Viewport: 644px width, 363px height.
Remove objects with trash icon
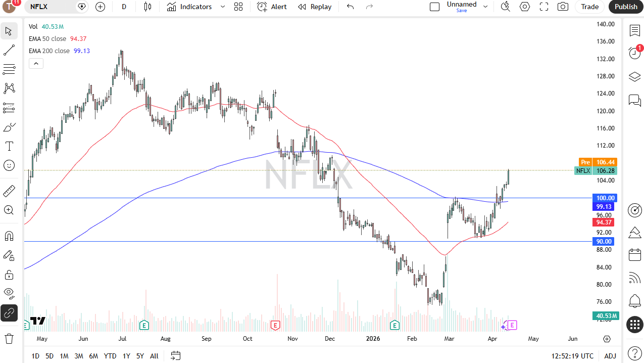9,338
